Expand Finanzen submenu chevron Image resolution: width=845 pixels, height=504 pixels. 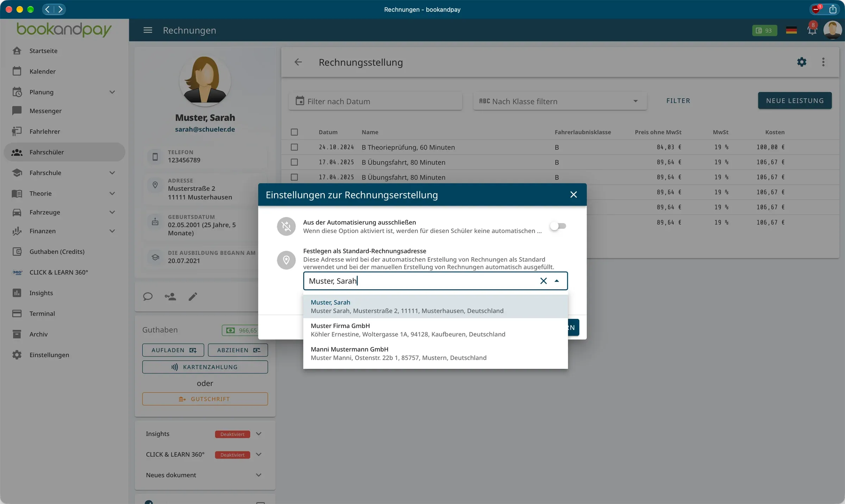pos(112,231)
